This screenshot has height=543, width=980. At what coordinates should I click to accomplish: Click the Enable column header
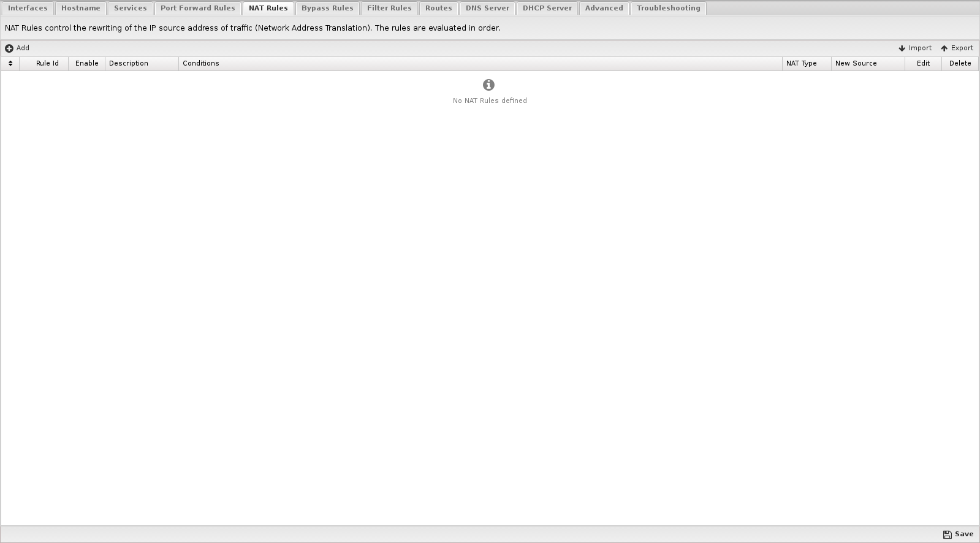87,63
